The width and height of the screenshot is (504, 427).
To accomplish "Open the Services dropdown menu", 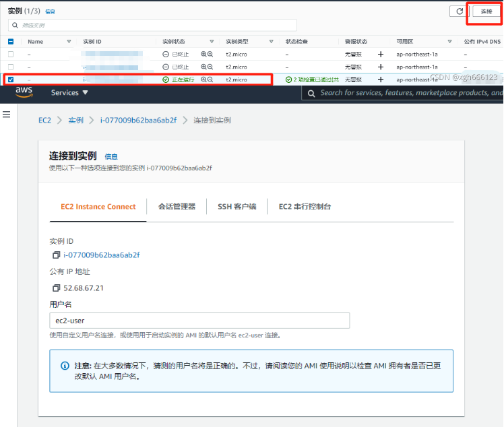I will tap(69, 92).
